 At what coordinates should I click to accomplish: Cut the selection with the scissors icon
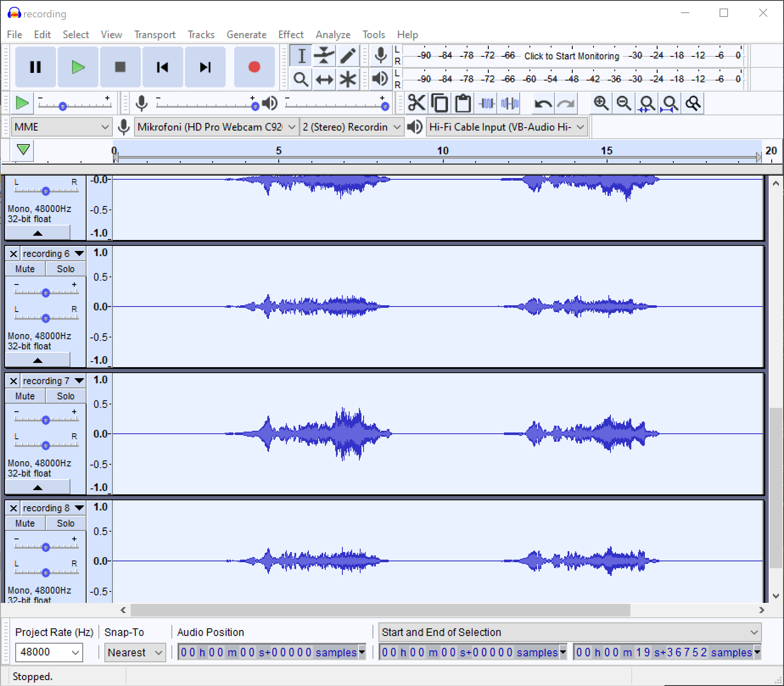[x=416, y=103]
